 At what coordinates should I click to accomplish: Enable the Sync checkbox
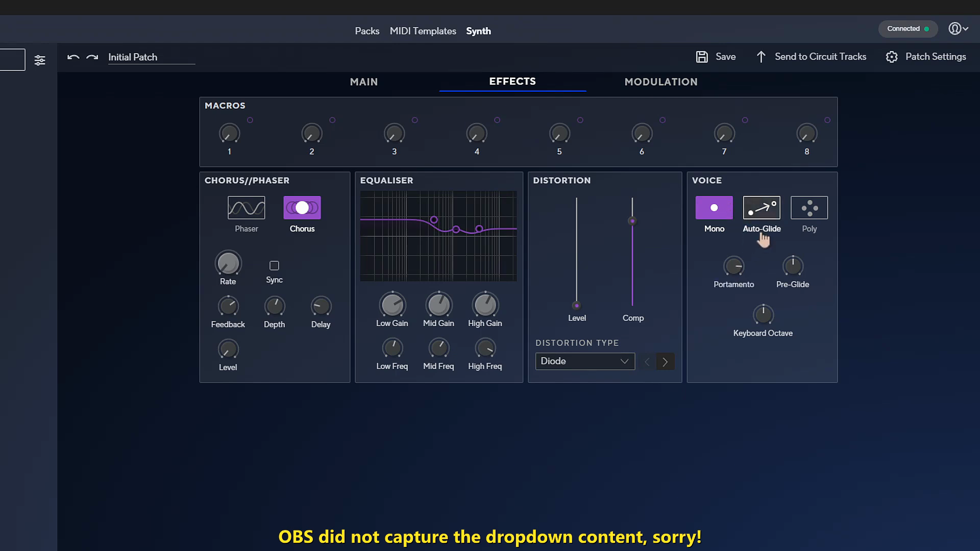(274, 265)
